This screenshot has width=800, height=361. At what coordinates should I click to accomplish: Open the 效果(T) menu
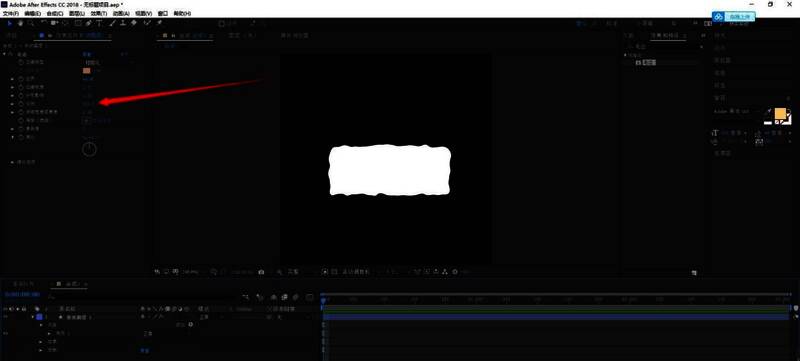point(98,13)
